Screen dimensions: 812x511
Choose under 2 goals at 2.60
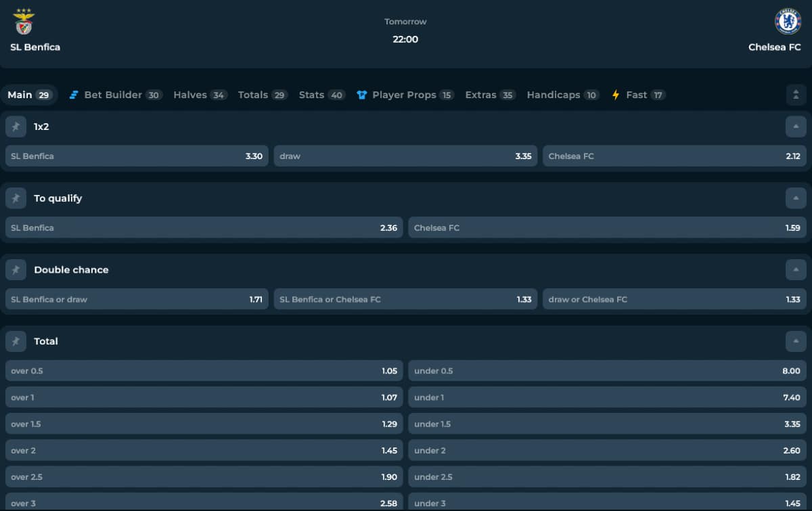coord(608,450)
